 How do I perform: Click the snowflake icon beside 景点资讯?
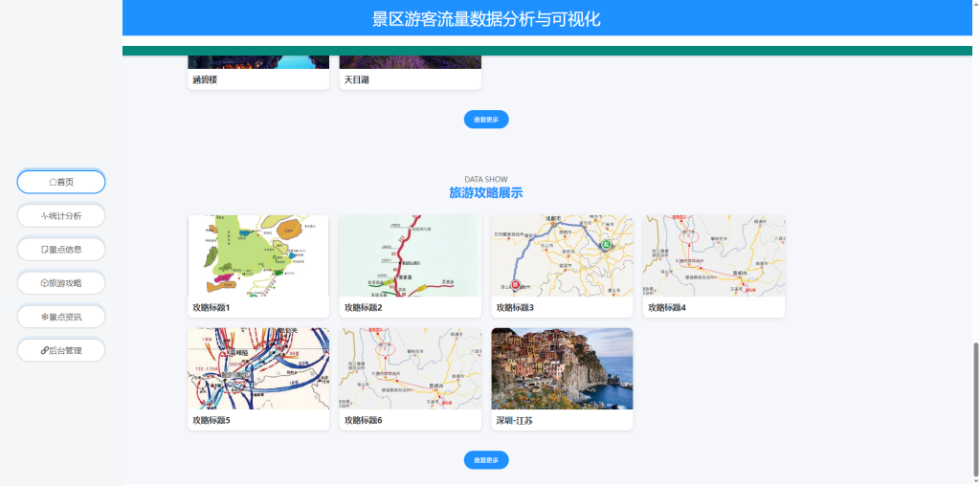click(44, 317)
